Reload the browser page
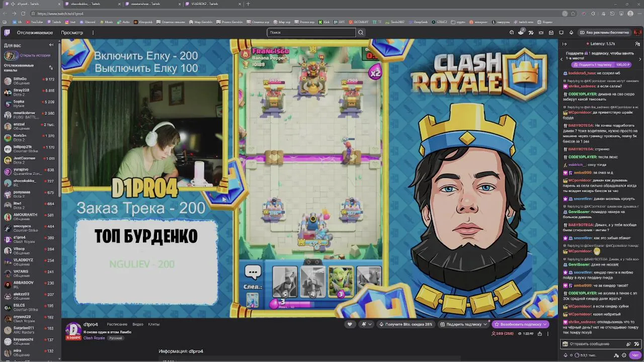This screenshot has width=644, height=362. coord(23,14)
